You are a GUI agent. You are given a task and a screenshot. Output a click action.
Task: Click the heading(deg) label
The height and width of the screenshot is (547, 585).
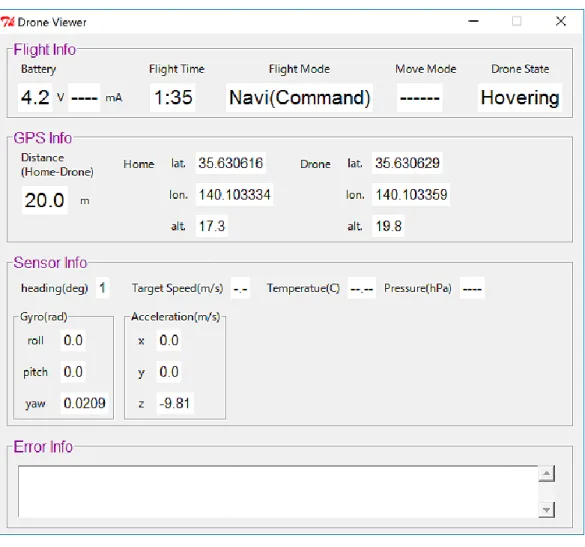pyautogui.click(x=54, y=288)
